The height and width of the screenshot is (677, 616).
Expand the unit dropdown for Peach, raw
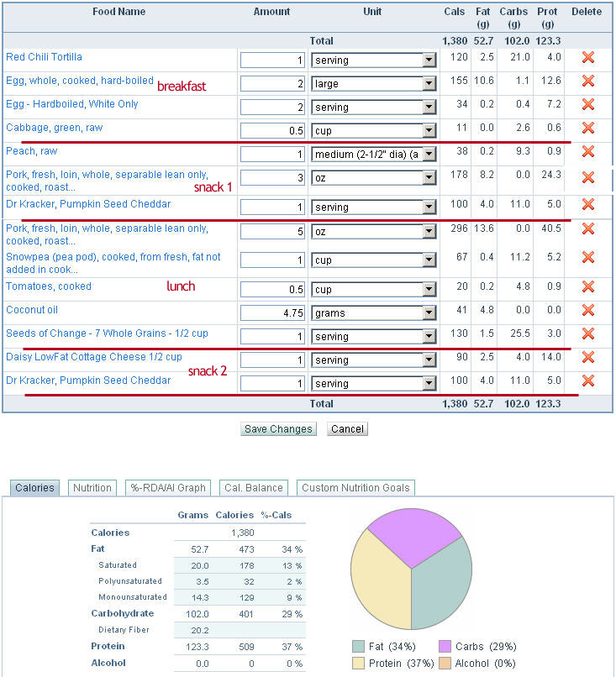[x=429, y=155]
